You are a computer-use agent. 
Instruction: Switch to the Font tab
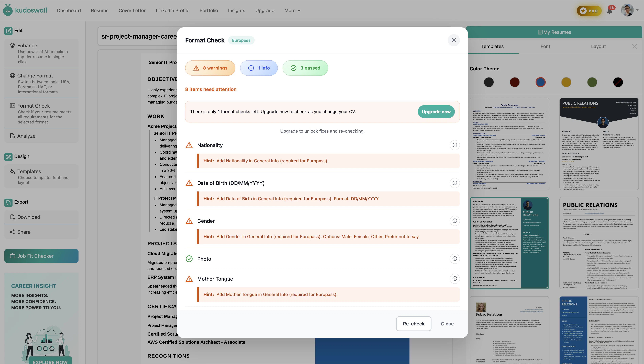[x=546, y=46]
